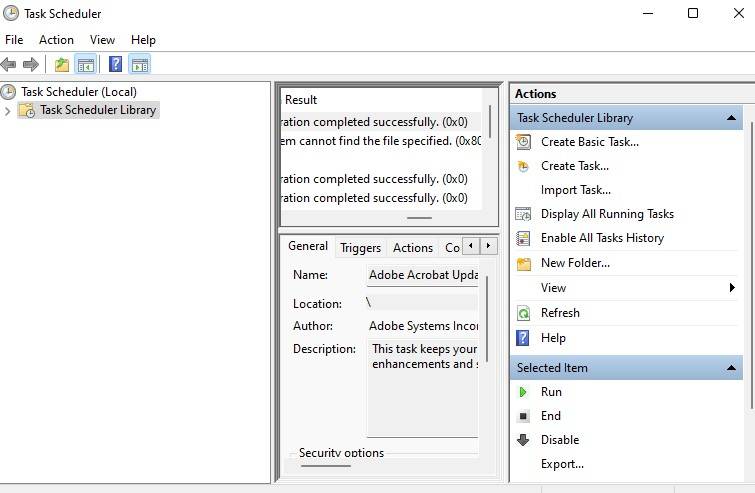Screen dimensions: 755x493
Task: Disable the selected task
Action: click(x=560, y=440)
